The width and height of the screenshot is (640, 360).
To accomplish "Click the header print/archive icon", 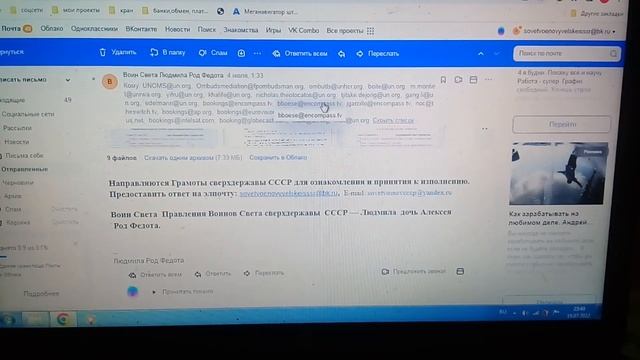I will tap(473, 80).
